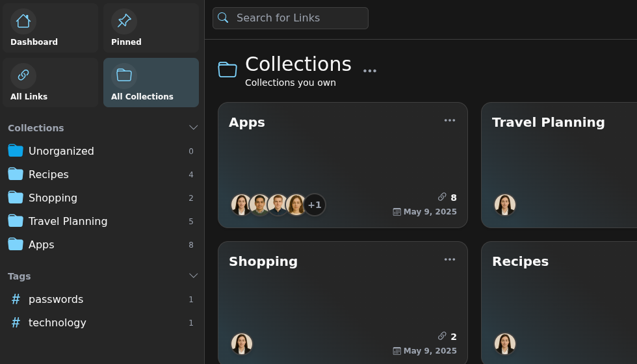The image size is (637, 364).
Task: Click the +1 more members badge on Apps card
Action: (315, 205)
